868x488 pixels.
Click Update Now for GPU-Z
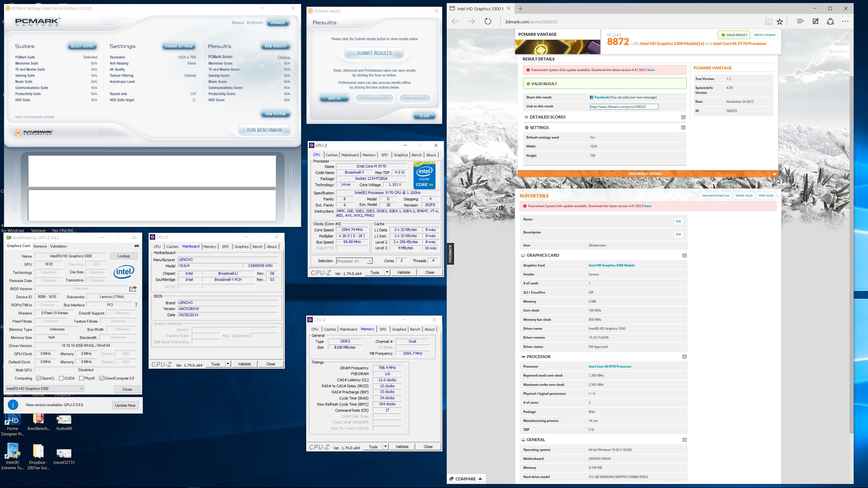(x=125, y=405)
